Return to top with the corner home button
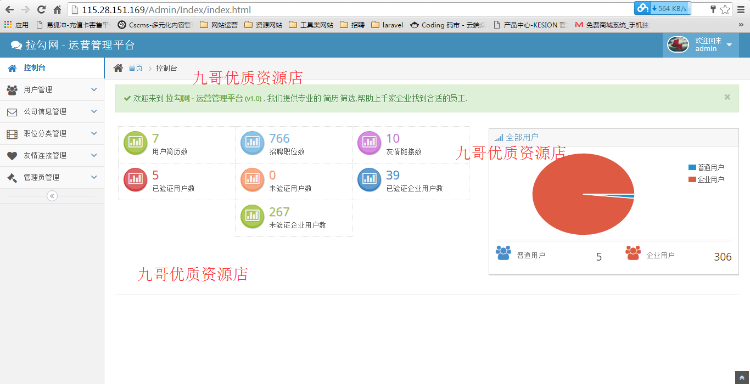 (x=741, y=377)
